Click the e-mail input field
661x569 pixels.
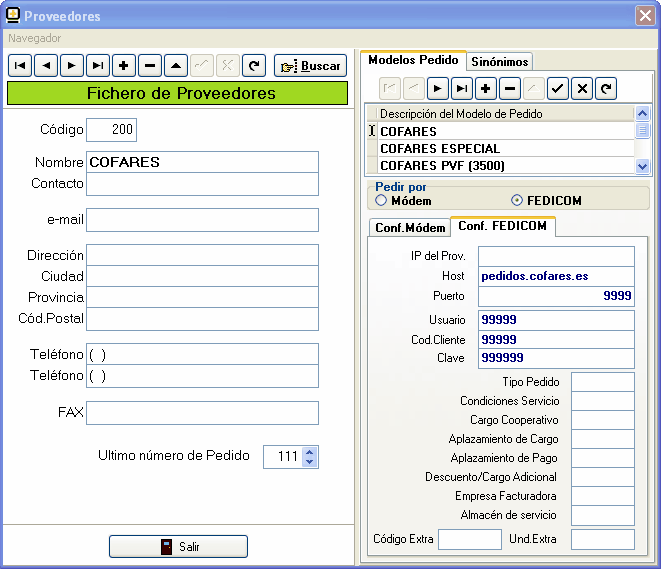click(x=202, y=220)
